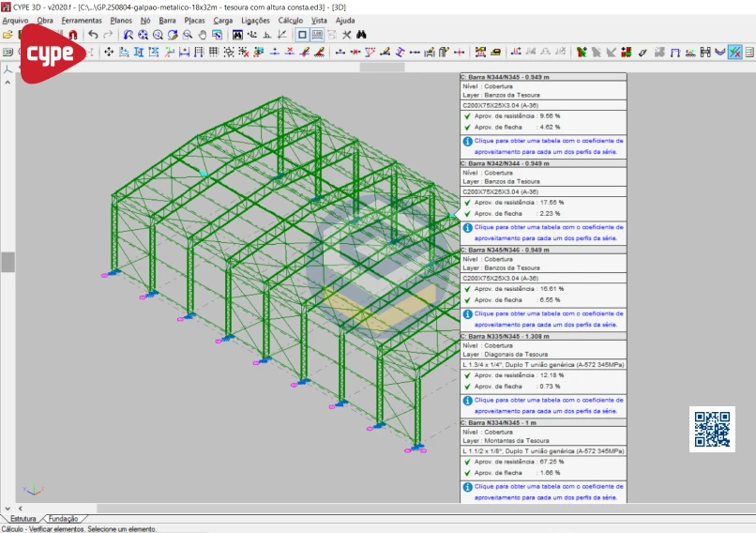This screenshot has height=533, width=756.
Task: Click the left vertical scrollbar thumb
Action: (8, 262)
